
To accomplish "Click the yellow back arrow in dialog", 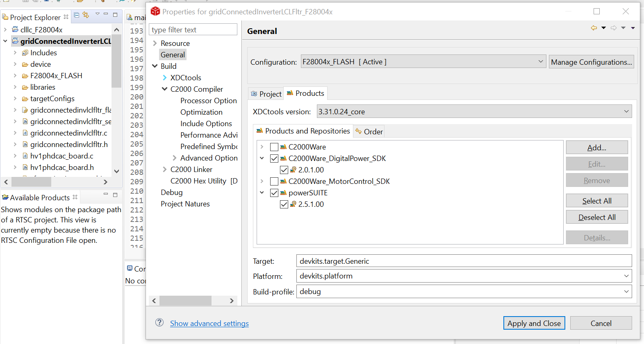I will tap(594, 28).
